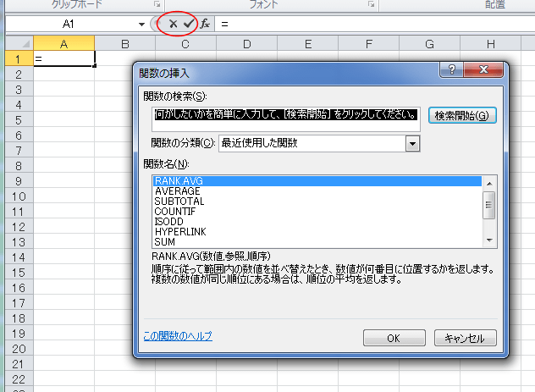Open the font group dialog launcher

pos(371,4)
